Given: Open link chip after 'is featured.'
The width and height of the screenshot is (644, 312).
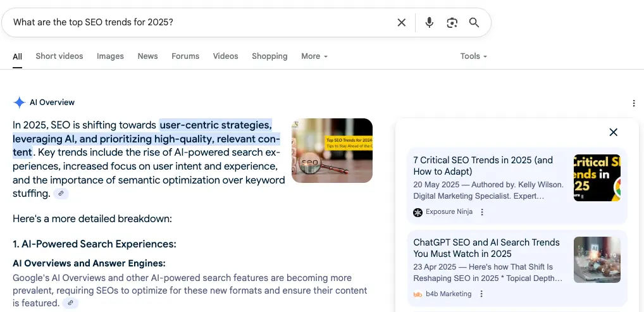Looking at the screenshot, I should point(70,303).
